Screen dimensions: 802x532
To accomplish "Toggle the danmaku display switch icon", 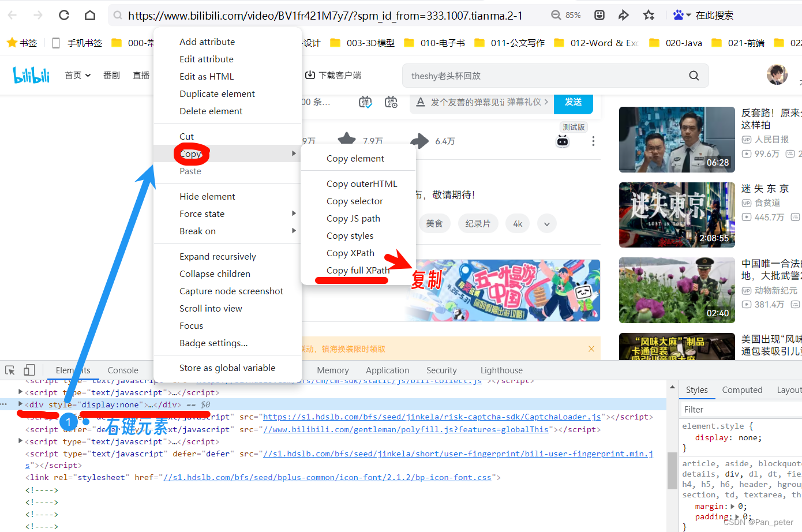I will (x=366, y=102).
